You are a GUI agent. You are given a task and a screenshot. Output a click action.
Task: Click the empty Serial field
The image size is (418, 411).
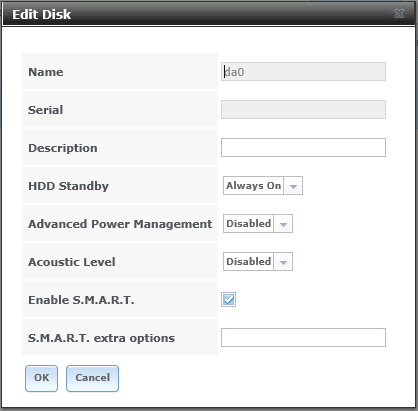pyautogui.click(x=303, y=110)
